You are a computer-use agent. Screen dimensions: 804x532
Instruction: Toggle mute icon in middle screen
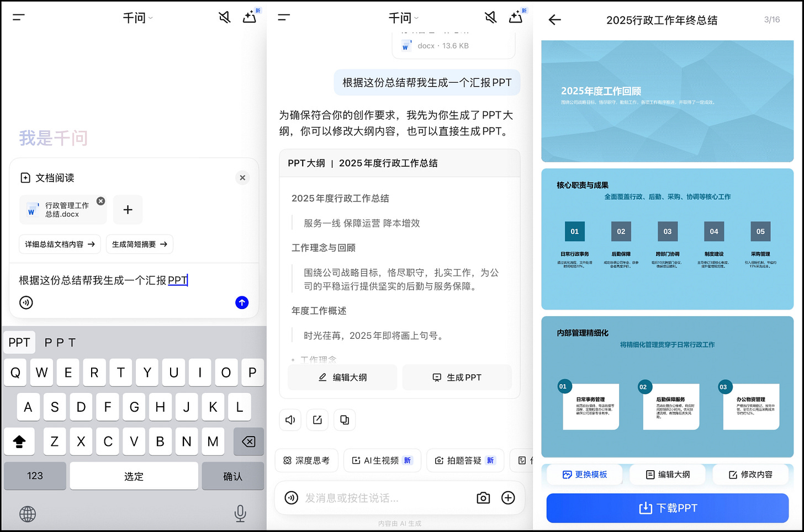(490, 18)
